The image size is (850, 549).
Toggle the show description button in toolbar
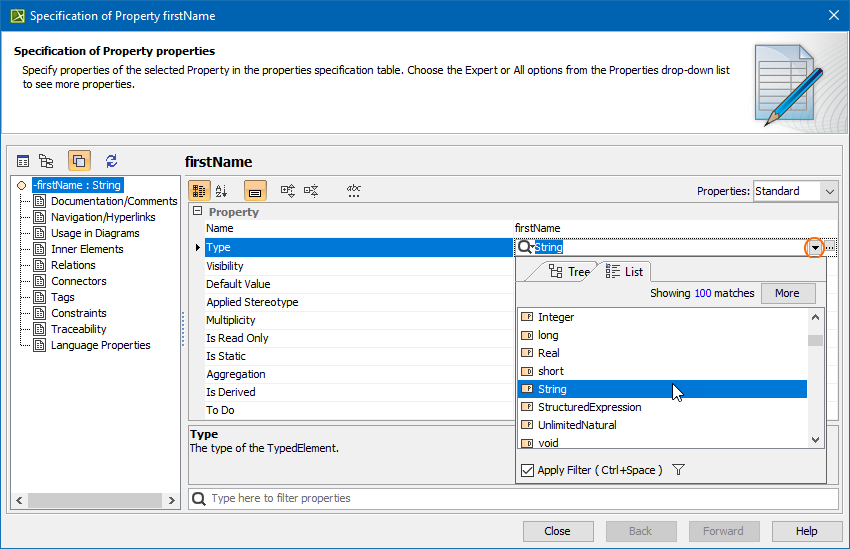(x=255, y=191)
